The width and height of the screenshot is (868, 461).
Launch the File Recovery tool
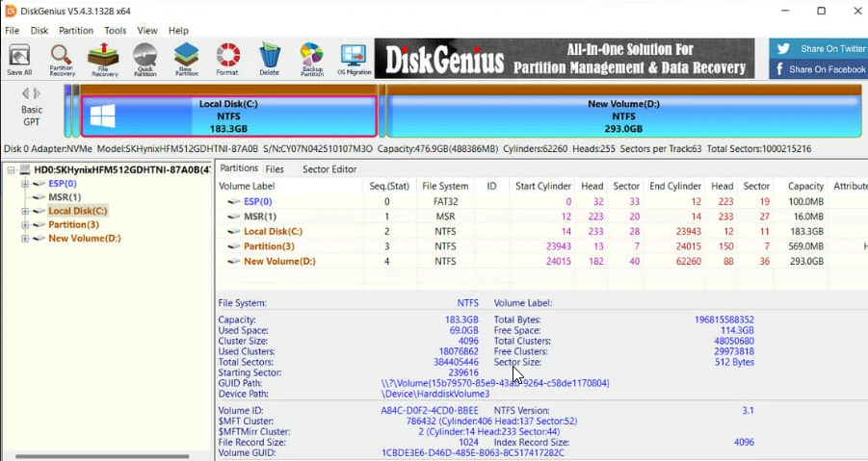point(103,60)
